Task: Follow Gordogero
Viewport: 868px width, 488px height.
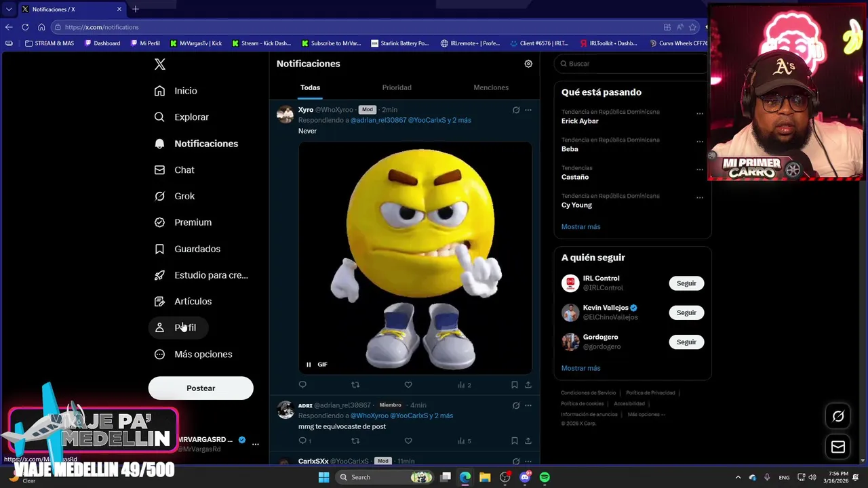Action: pyautogui.click(x=686, y=342)
